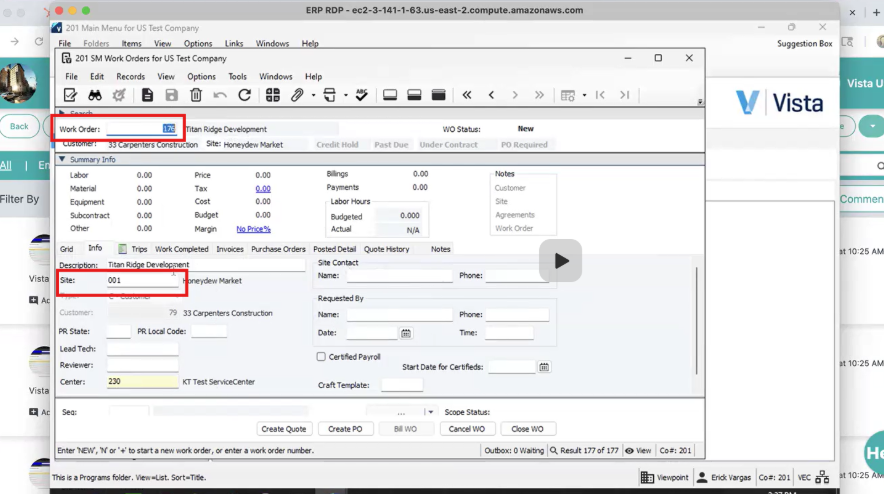884x494 pixels.
Task: Click the Craft Template field
Action: pos(402,385)
